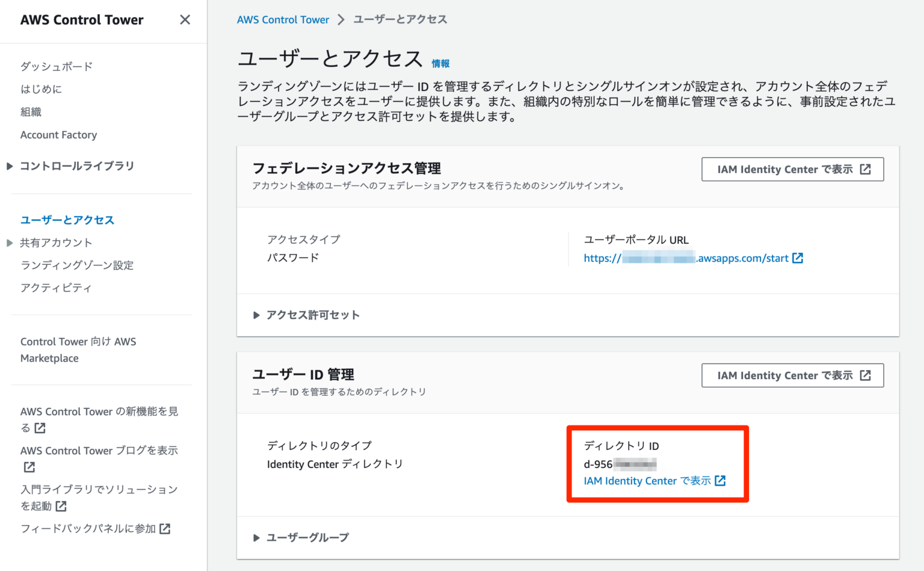The height and width of the screenshot is (571, 924).
Task: Expand the ユーザーグループ disclosure triangle
Action: pyautogui.click(x=257, y=537)
